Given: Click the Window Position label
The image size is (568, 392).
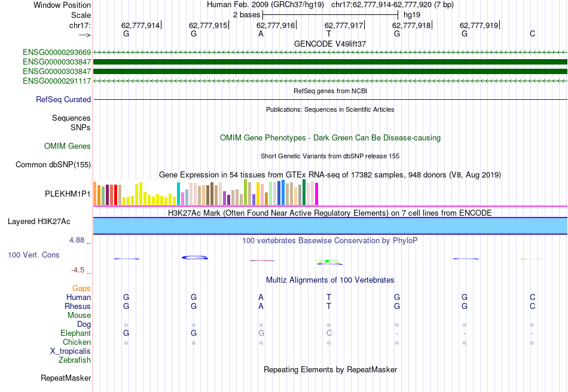Looking at the screenshot, I should click(62, 5).
